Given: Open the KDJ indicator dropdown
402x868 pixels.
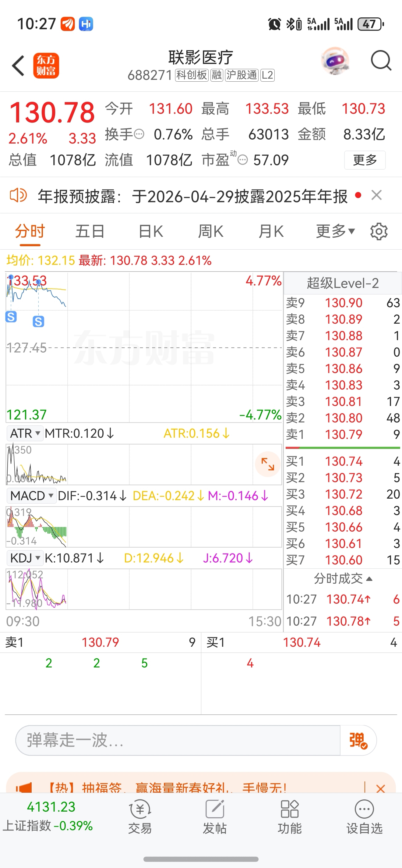Looking at the screenshot, I should coord(25,558).
